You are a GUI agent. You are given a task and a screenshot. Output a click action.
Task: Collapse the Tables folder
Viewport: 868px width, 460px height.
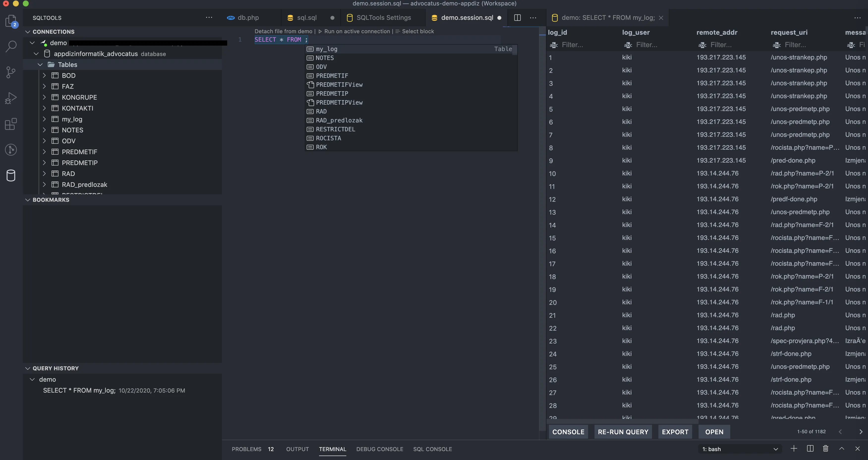click(40, 64)
